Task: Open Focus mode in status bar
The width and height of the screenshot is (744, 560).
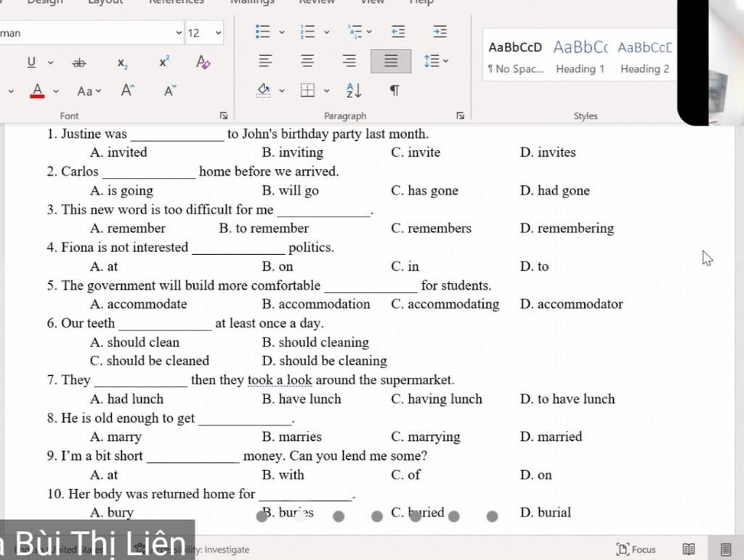Action: [636, 549]
